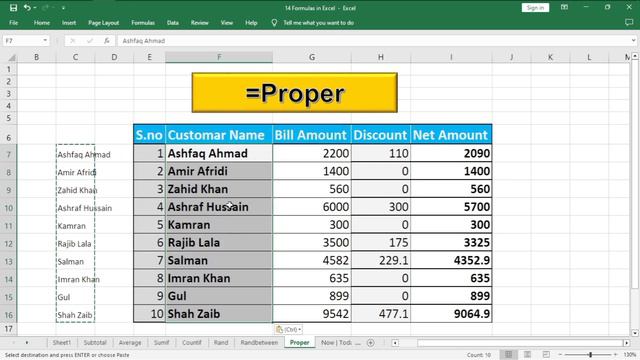Image resolution: width=640 pixels, height=360 pixels.
Task: Click the formula bar showing Ashfaq Ahmad
Action: tap(373, 41)
